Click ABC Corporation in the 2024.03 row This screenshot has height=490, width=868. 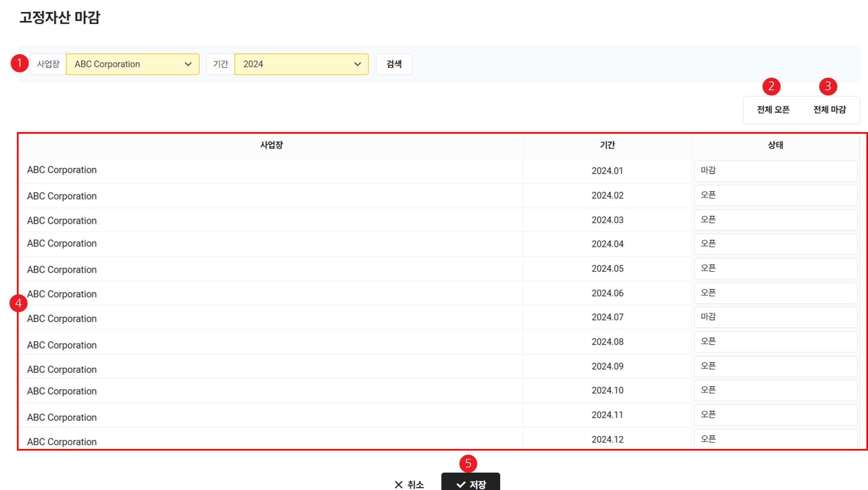(62, 220)
